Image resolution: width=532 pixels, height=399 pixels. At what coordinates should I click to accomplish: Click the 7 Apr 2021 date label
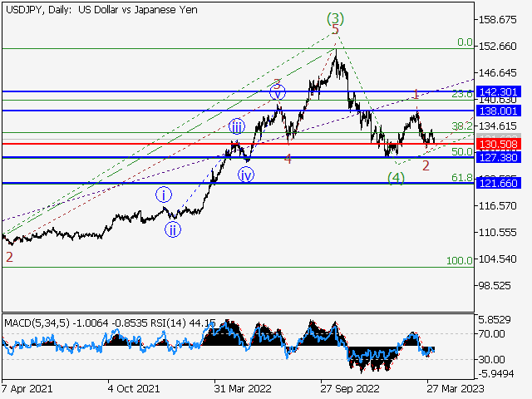27,389
